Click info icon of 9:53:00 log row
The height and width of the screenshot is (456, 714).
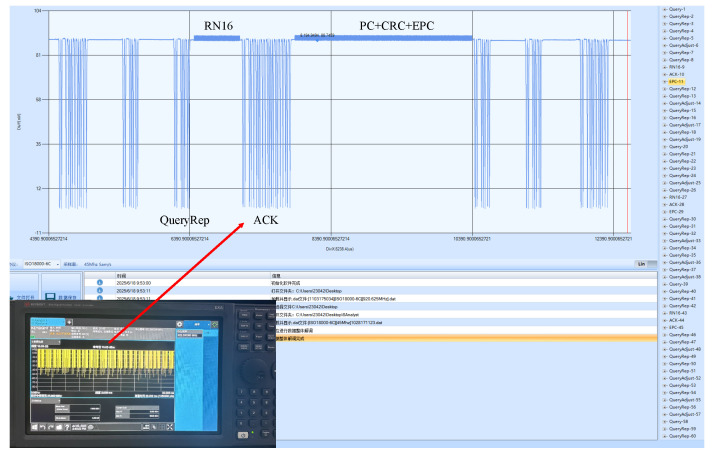[x=100, y=283]
